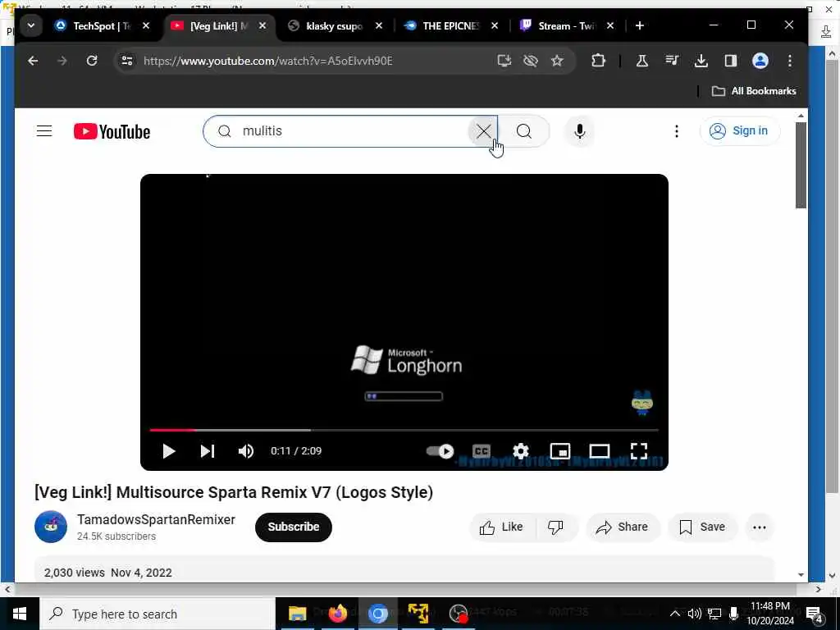840x630 pixels.
Task: Open browser Downloads icon
Action: 701,61
